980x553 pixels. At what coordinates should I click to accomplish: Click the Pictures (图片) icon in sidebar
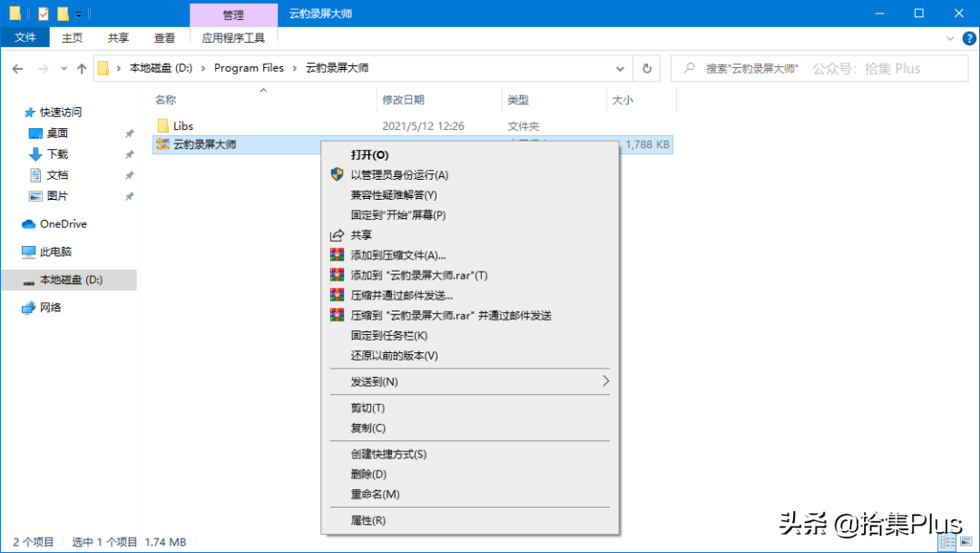35,196
